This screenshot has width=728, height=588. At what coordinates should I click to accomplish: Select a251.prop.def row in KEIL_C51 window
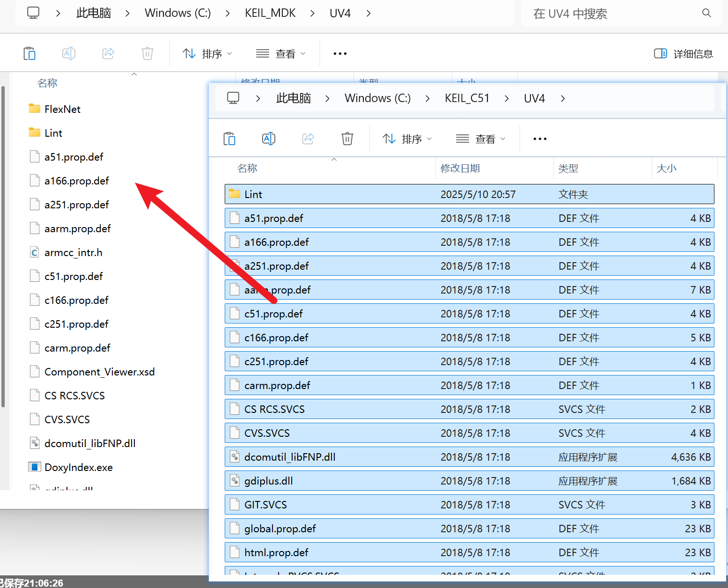click(470, 266)
